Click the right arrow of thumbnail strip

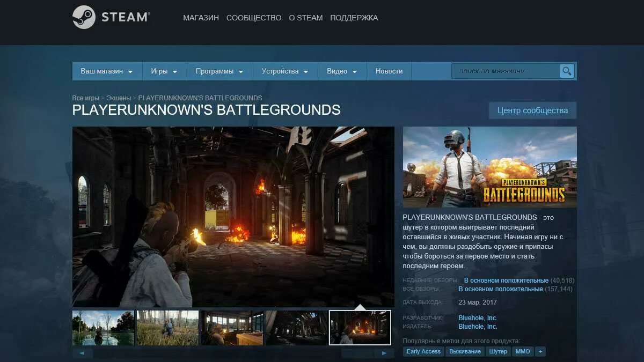point(384,353)
